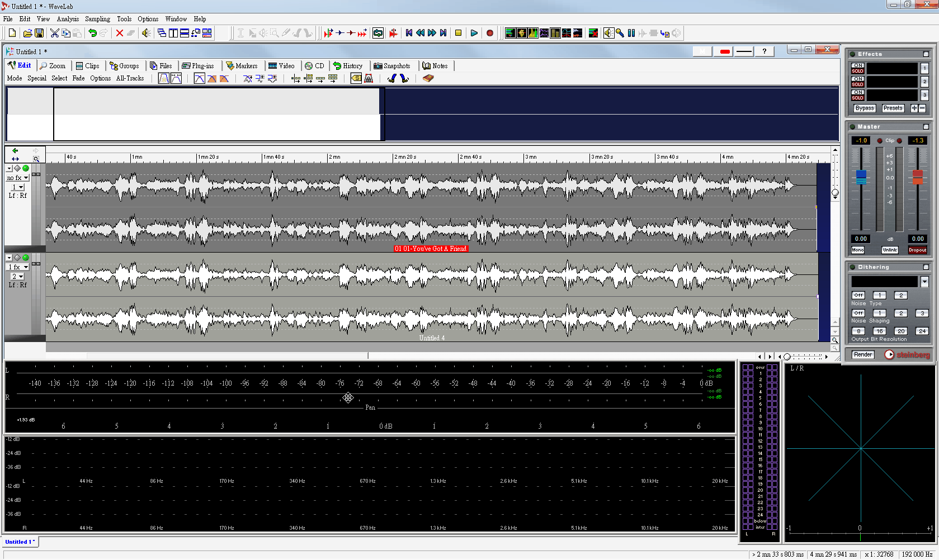The image size is (939, 560).
Task: Switch to the Markers tab
Action: pyautogui.click(x=242, y=66)
